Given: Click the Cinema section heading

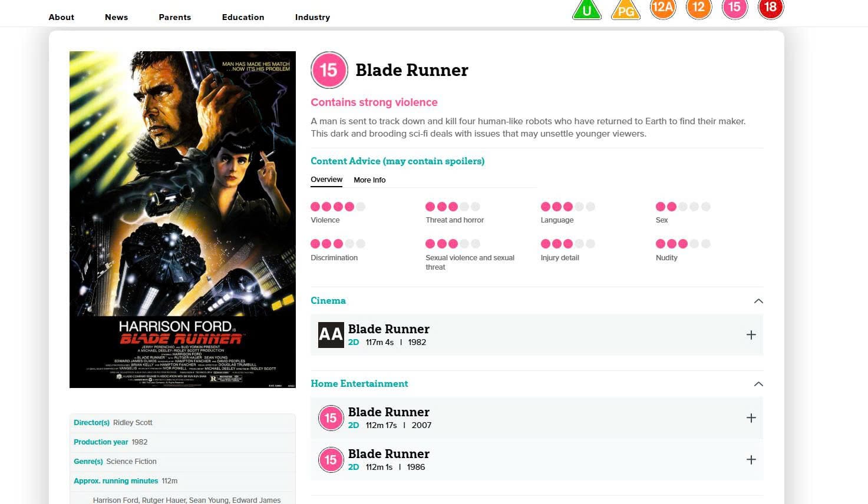Looking at the screenshot, I should [x=328, y=300].
